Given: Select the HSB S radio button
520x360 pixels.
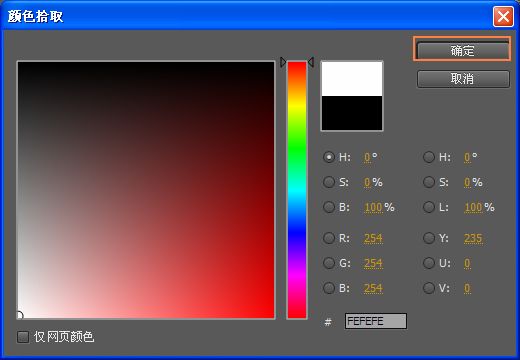Looking at the screenshot, I should click(x=329, y=182).
